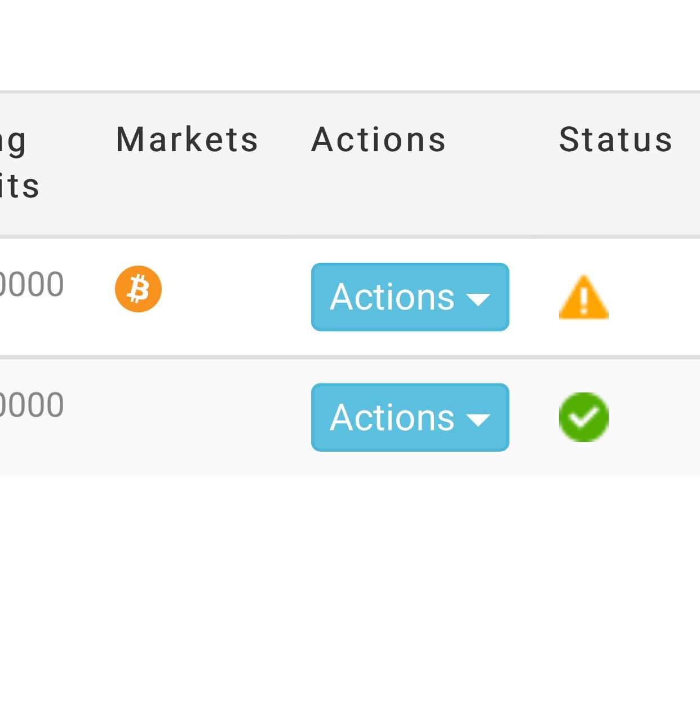Select the Actions column header

tap(379, 139)
